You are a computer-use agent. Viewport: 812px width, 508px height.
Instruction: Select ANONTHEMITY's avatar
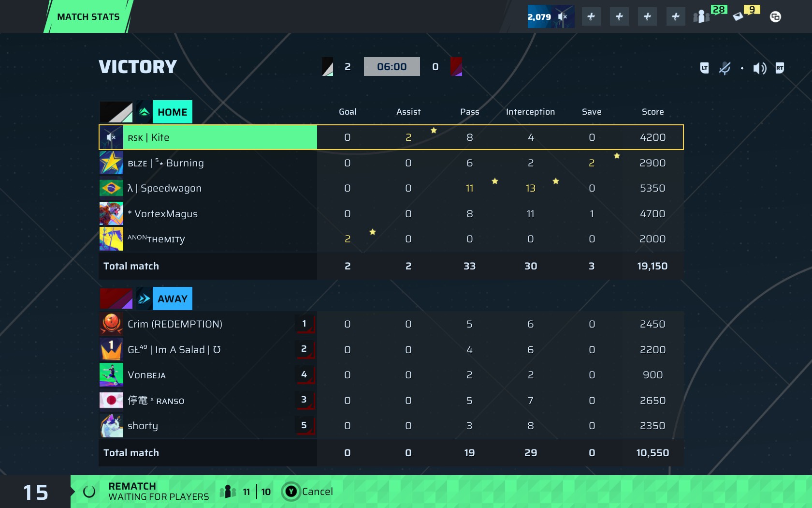point(111,239)
